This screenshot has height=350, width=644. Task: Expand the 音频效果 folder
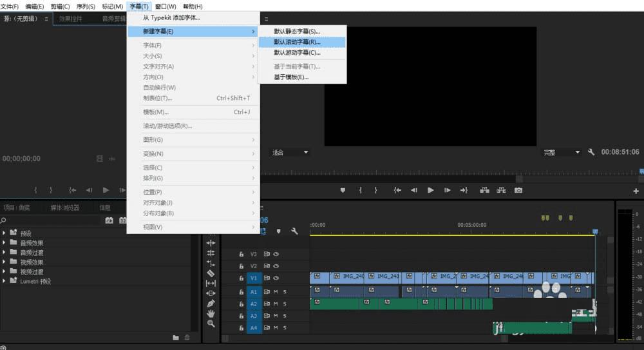pos(5,243)
